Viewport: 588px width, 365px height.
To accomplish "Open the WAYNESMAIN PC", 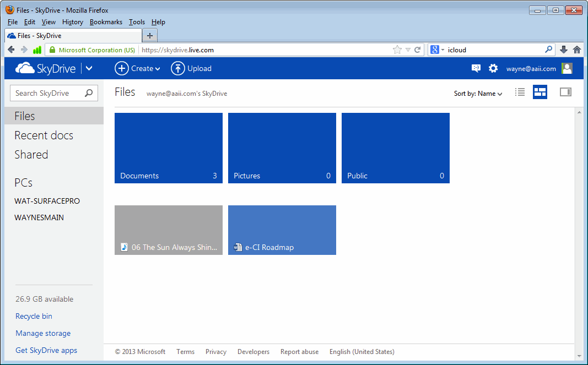I will pos(39,217).
